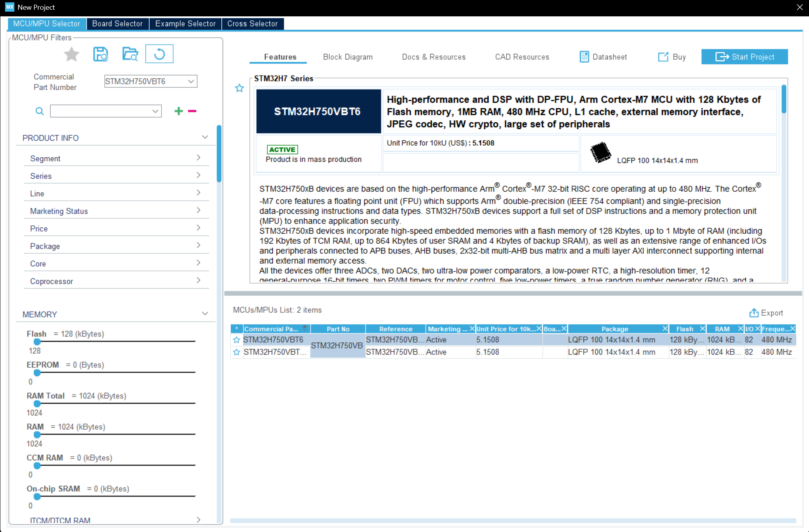Open the Block Diagram tab

click(x=348, y=57)
